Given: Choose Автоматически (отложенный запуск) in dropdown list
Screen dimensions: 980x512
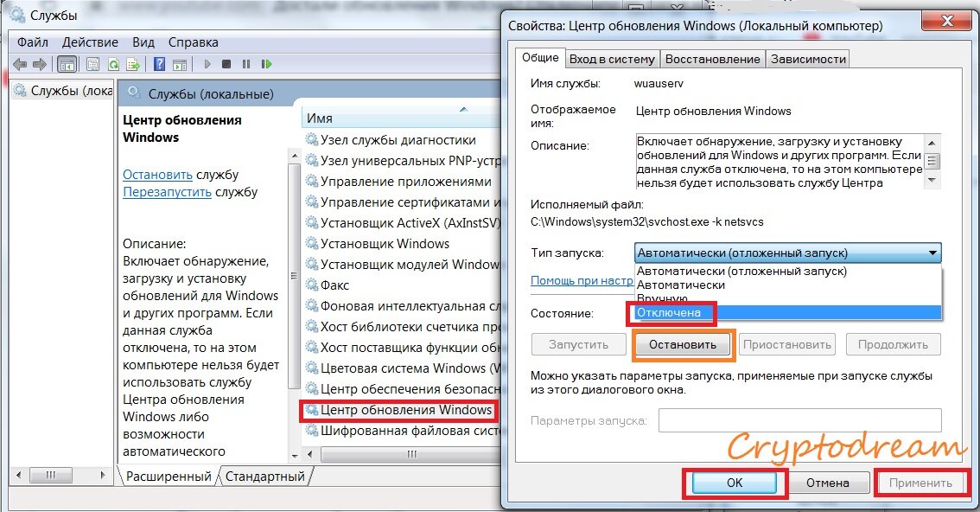Looking at the screenshot, I should tap(787, 272).
